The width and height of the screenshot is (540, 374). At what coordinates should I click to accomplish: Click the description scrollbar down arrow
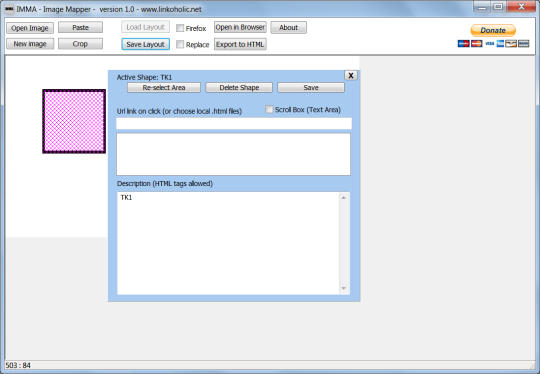[x=344, y=288]
